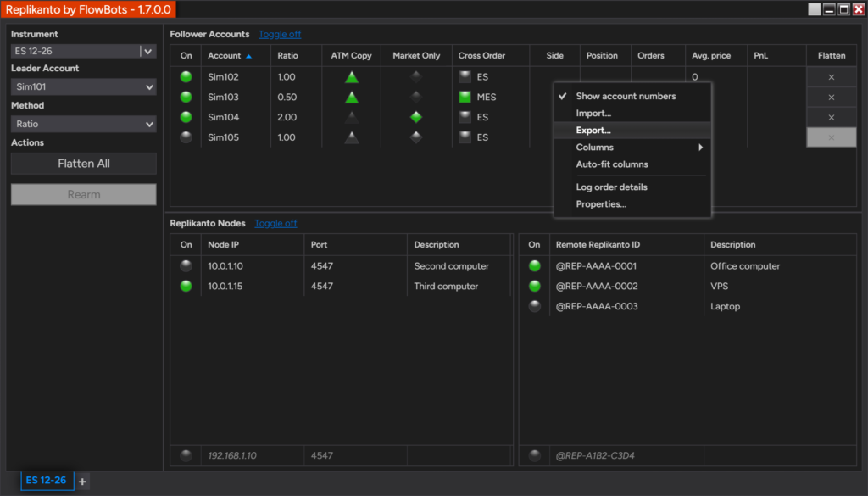
Task: Toggle Market Only diamond for Sim104
Action: pyautogui.click(x=415, y=117)
